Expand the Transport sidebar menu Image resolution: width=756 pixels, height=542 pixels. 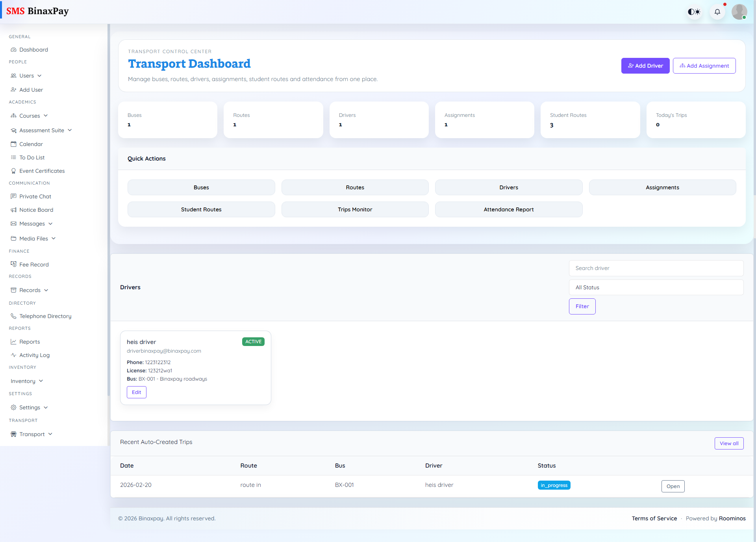pyautogui.click(x=31, y=434)
